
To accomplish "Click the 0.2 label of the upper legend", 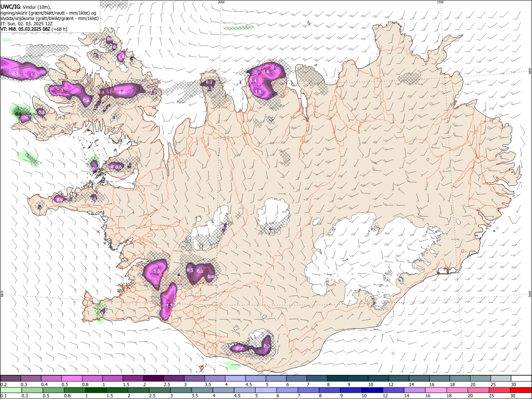I will point(4,385).
